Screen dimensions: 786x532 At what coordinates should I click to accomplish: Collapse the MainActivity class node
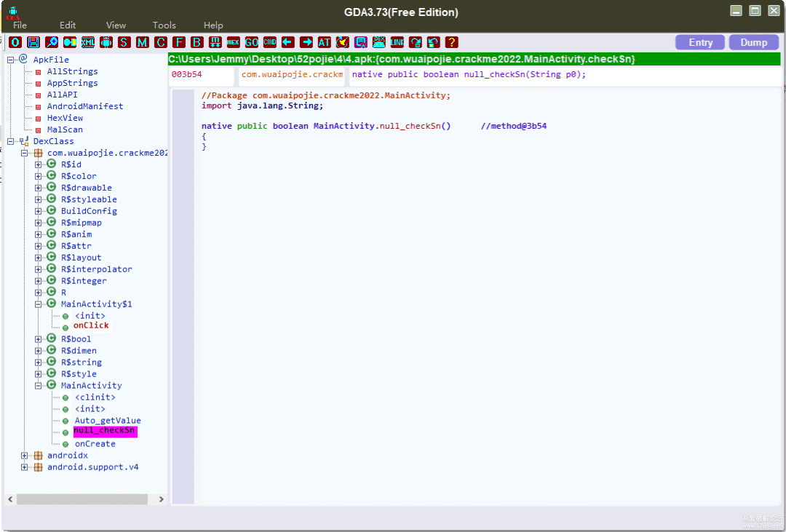pyautogui.click(x=39, y=386)
